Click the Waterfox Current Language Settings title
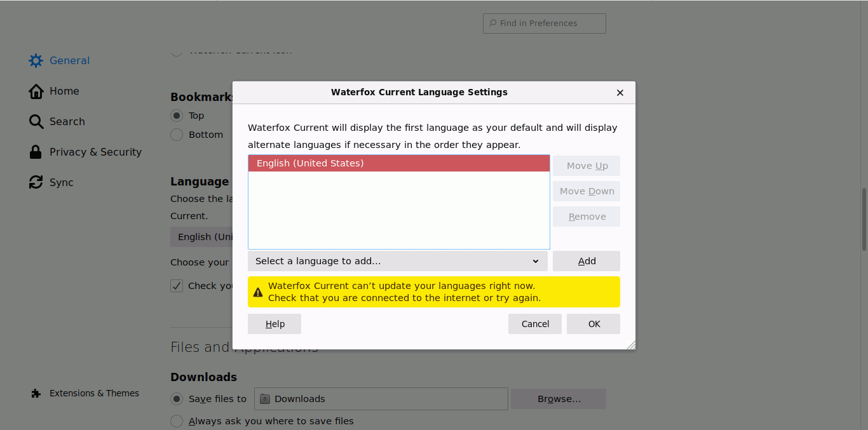The width and height of the screenshot is (868, 430). pos(419,92)
